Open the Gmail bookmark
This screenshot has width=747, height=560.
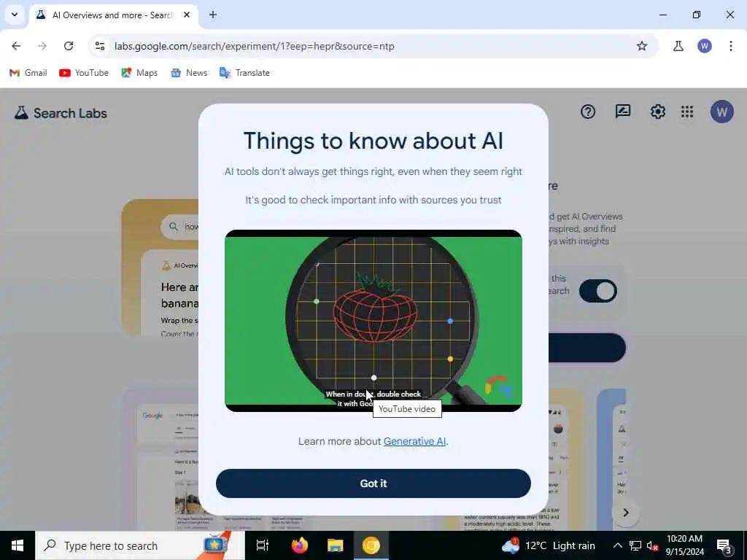(x=28, y=73)
